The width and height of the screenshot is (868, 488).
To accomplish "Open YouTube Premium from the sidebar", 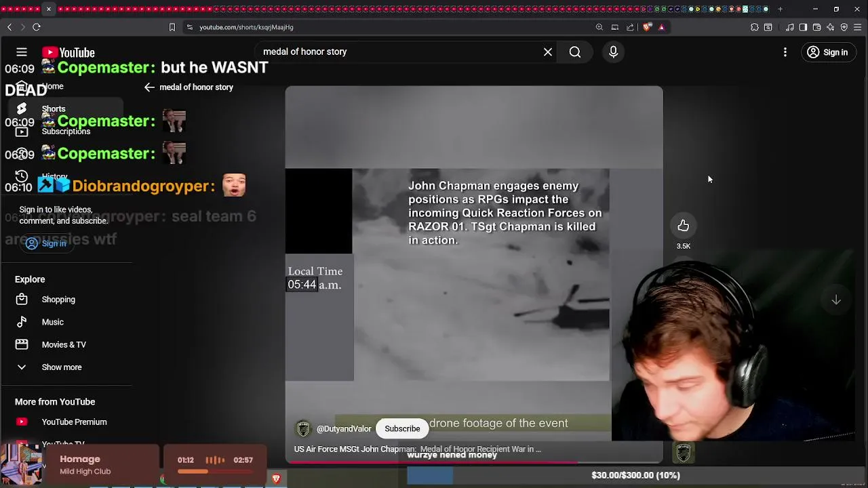I will tap(74, 422).
